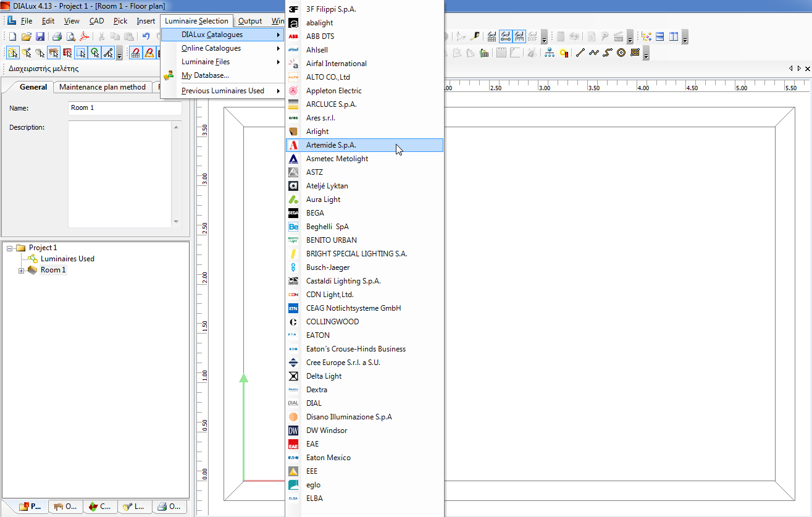This screenshot has height=517, width=812.
Task: Click the yellow lamp with red box icon
Action: [x=564, y=53]
